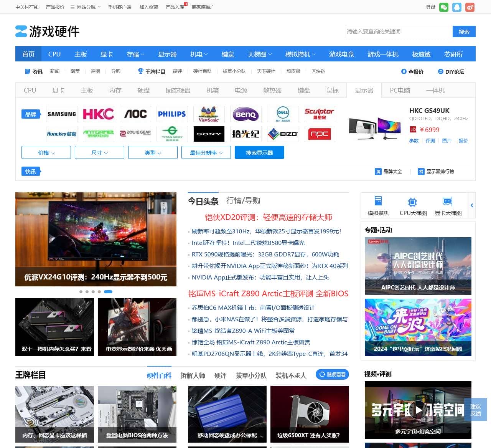The width and height of the screenshot is (491, 448).
Task: Select the 拆解大师 column tab
Action: coord(193,375)
